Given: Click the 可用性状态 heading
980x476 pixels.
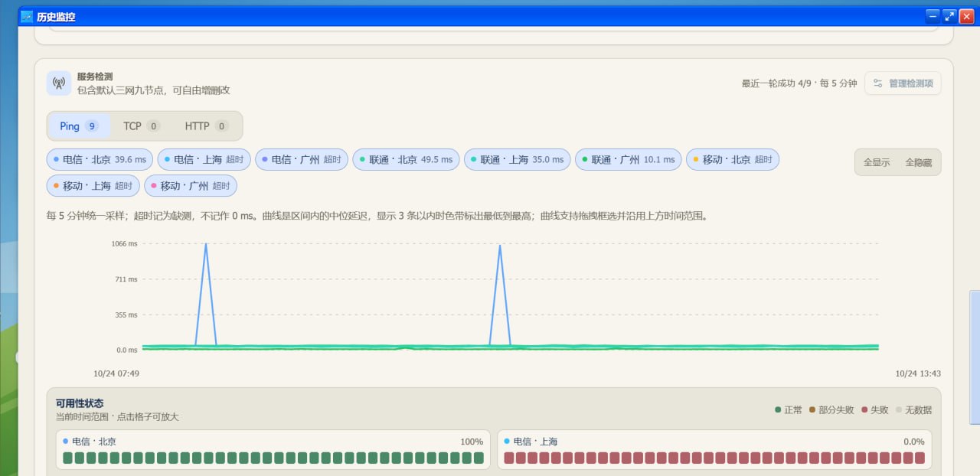Looking at the screenshot, I should pyautogui.click(x=80, y=403).
